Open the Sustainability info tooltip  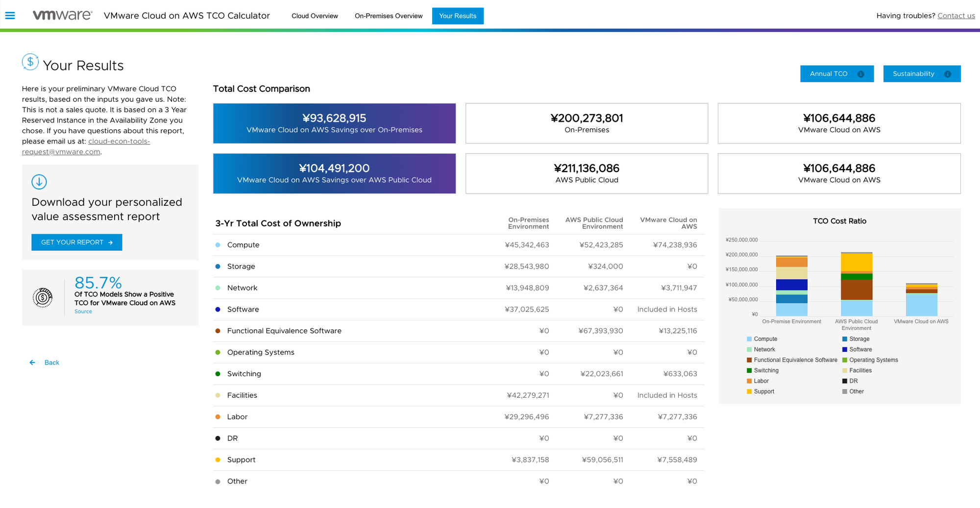click(x=947, y=74)
